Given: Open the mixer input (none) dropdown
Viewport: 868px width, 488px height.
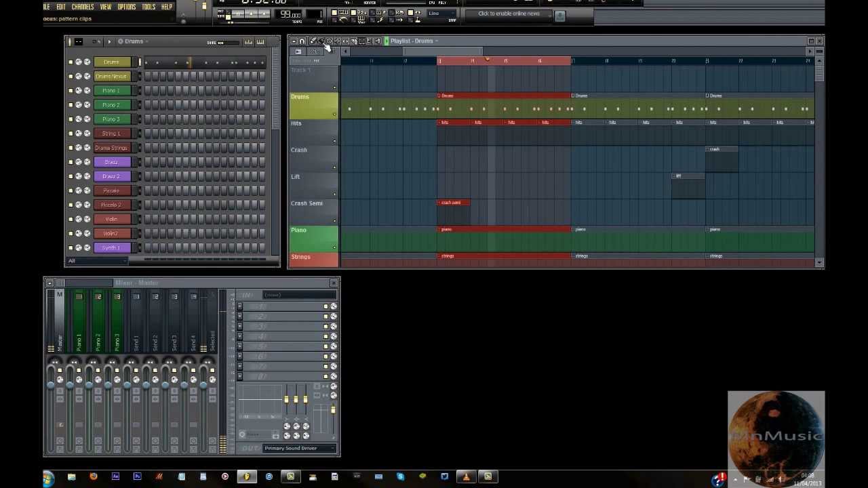Looking at the screenshot, I should click(299, 295).
